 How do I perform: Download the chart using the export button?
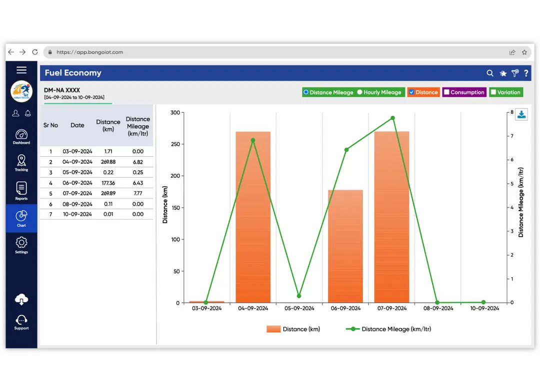pos(521,115)
